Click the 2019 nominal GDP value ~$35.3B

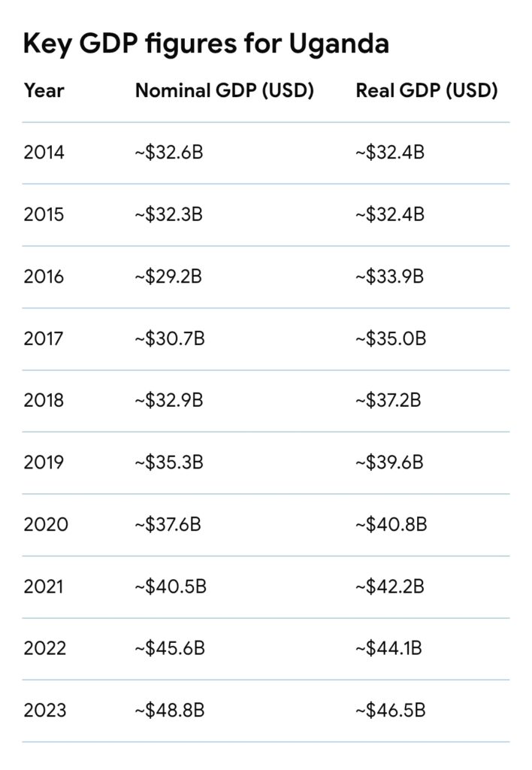[169, 462]
